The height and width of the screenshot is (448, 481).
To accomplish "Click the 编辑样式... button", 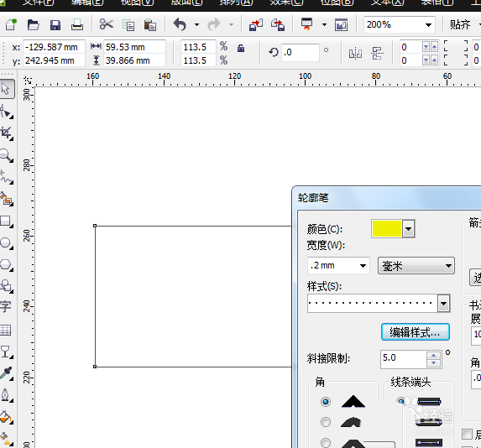I will 416,332.
